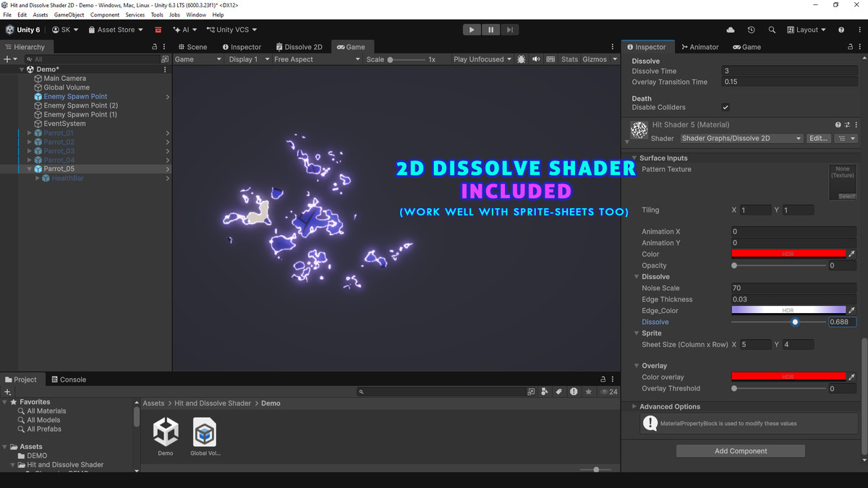Toggle the Disable Colliders checkbox
Image resolution: width=868 pixels, height=488 pixels.
click(726, 108)
